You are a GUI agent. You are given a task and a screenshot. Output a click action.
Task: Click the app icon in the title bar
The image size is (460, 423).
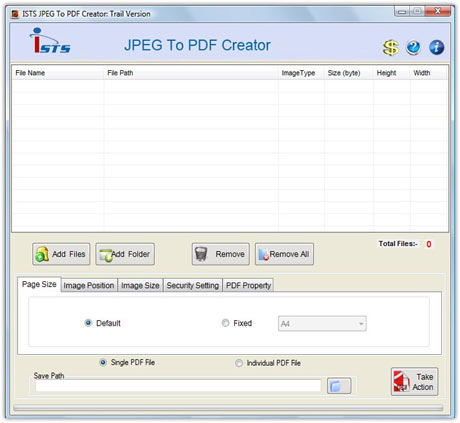point(15,14)
